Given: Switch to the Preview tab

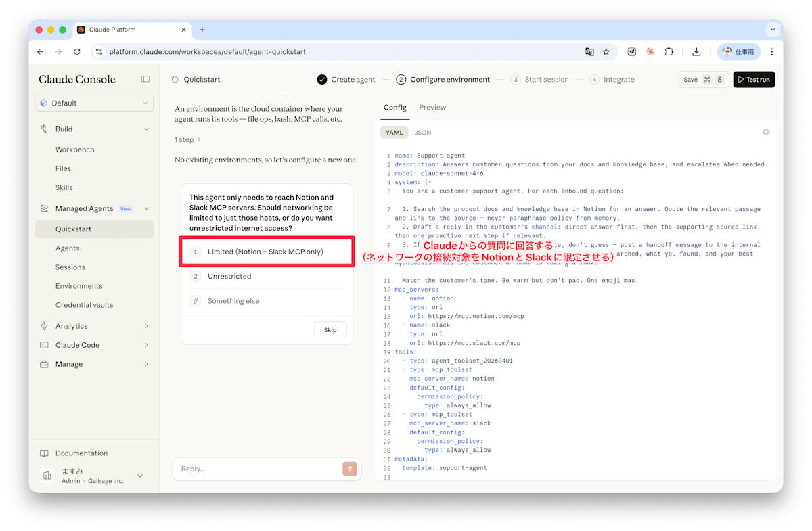Looking at the screenshot, I should pyautogui.click(x=432, y=108).
